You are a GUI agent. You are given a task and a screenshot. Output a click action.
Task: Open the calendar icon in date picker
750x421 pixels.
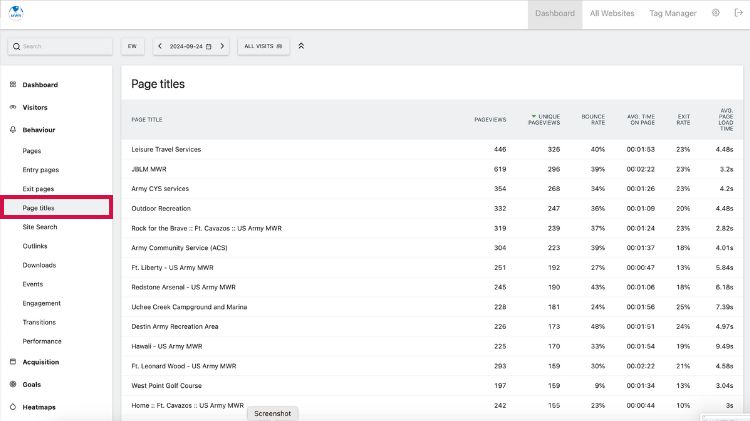pyautogui.click(x=209, y=46)
